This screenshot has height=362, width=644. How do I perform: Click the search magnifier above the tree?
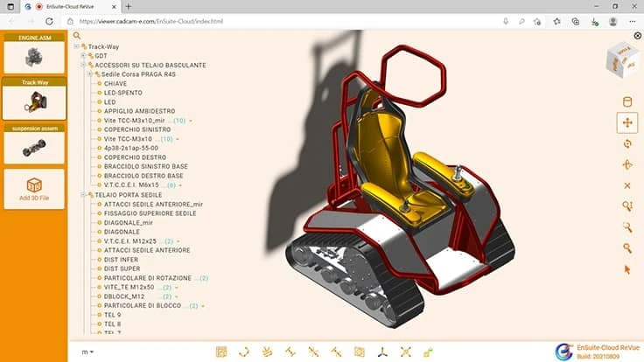77,37
